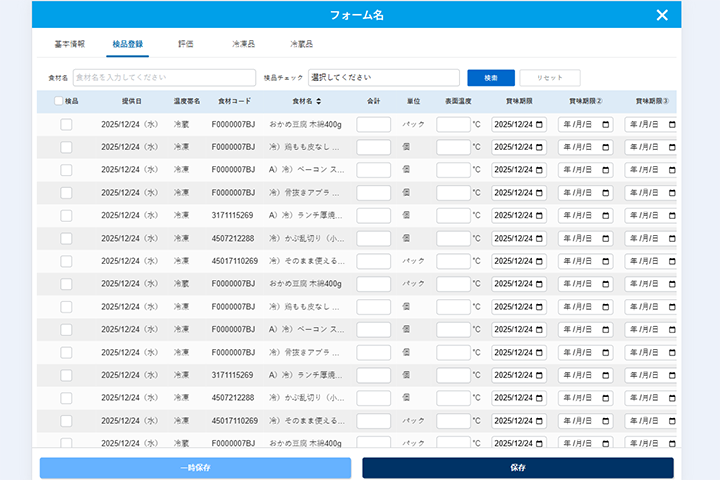This screenshot has width=720, height=480.
Task: Open 賞味期限 calendar in second そのまま使える row
Action: click(x=539, y=421)
